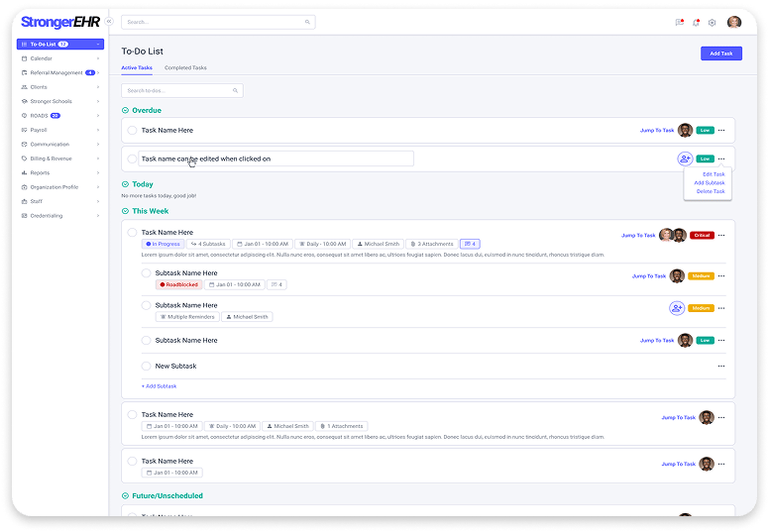Collapse the Overdue section
769x532 pixels.
125,110
